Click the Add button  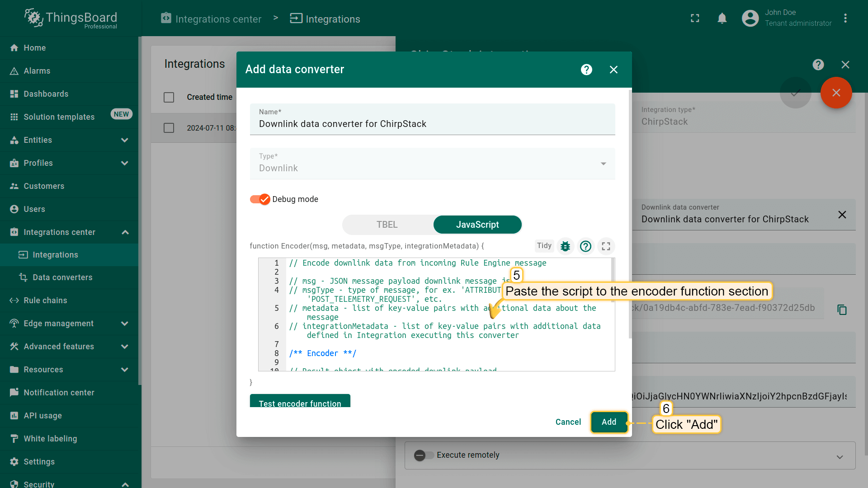(609, 422)
